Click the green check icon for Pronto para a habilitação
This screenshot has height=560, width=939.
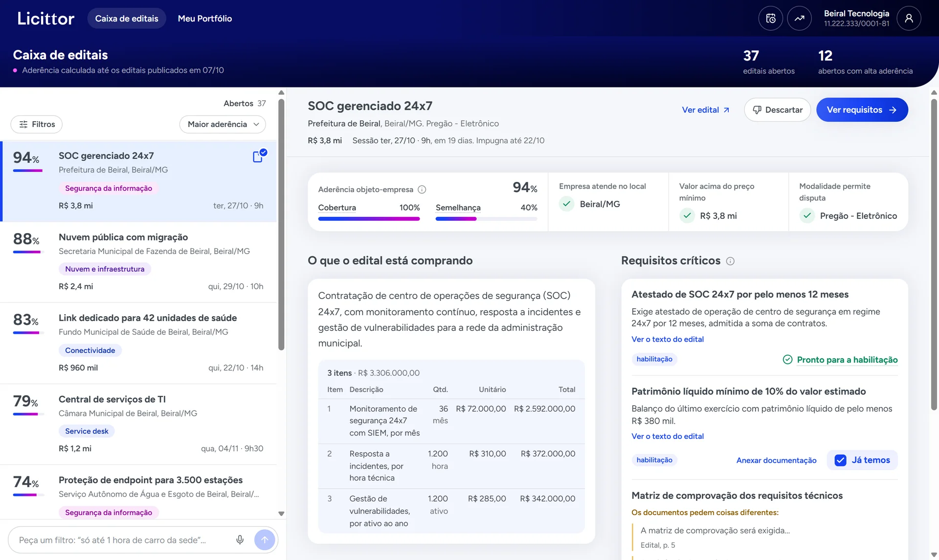coord(787,360)
